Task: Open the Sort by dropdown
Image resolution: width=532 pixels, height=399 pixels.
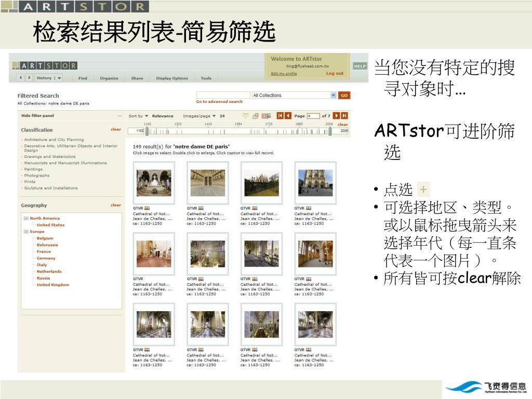Action: pos(138,116)
